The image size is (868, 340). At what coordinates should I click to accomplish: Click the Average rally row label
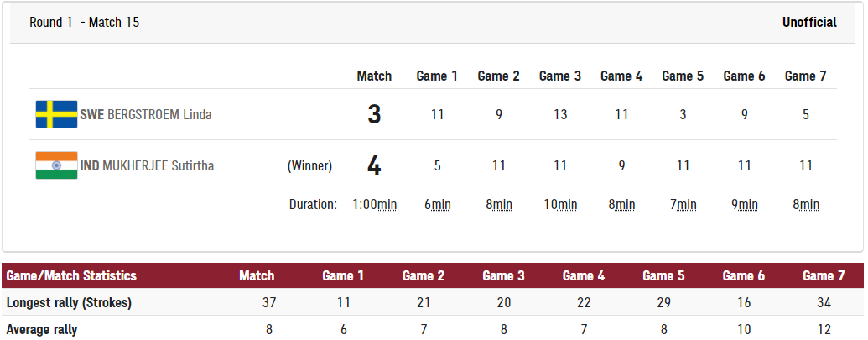(42, 329)
